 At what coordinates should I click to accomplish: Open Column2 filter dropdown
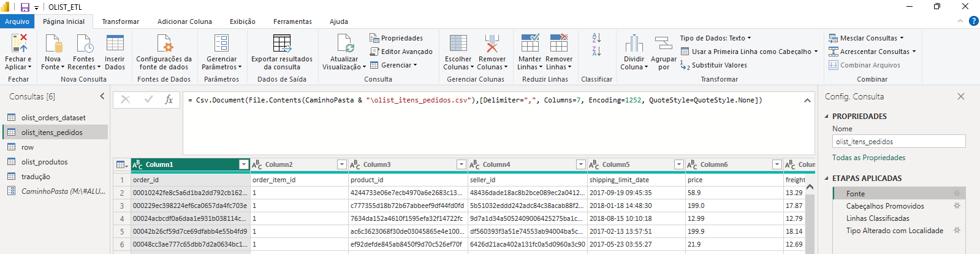point(342,164)
